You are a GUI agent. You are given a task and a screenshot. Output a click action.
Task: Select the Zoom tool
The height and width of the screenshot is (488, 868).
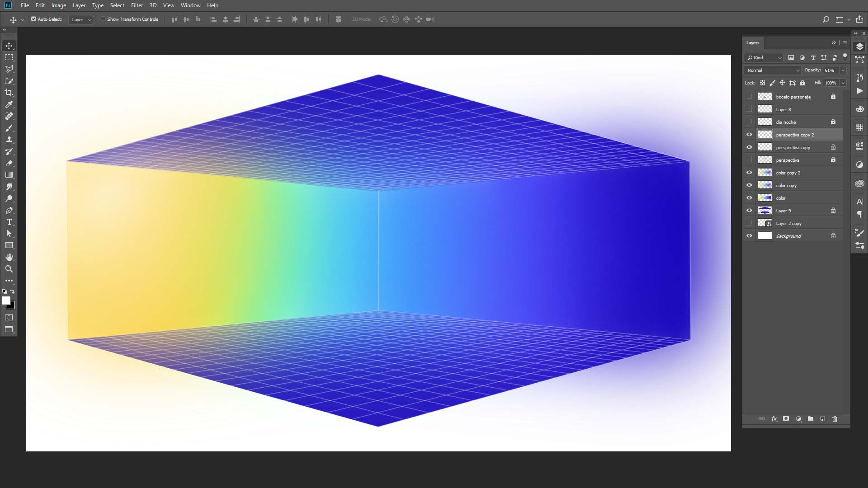click(x=9, y=269)
